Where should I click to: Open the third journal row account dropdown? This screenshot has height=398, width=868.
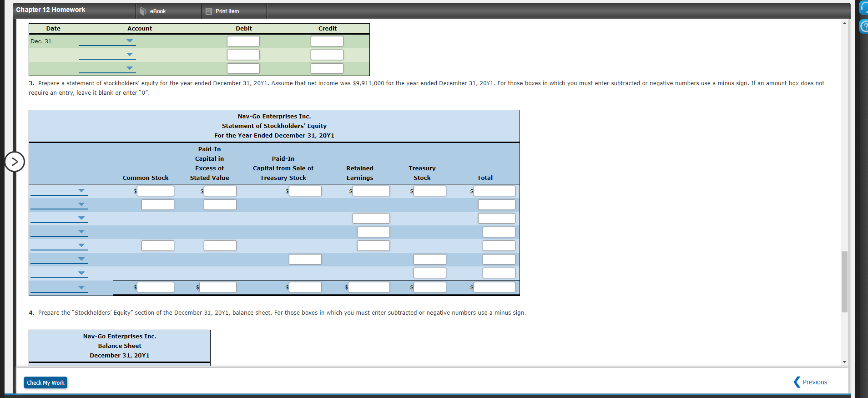click(107, 68)
